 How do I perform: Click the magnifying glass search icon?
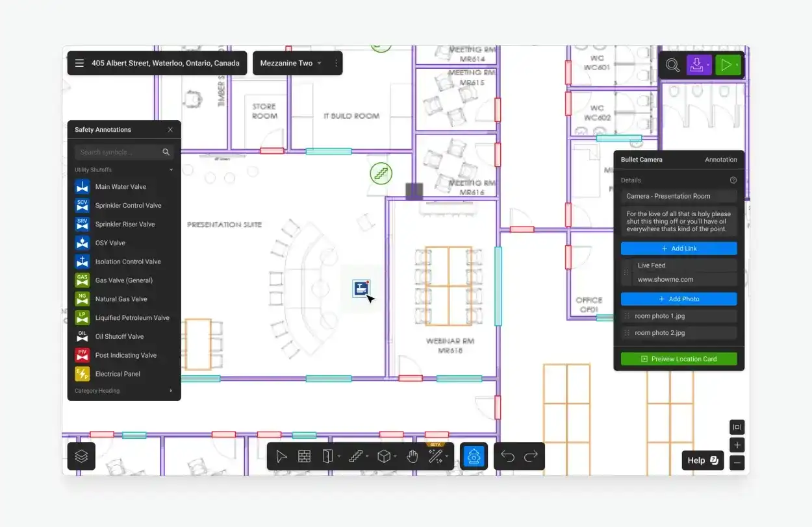tap(672, 65)
